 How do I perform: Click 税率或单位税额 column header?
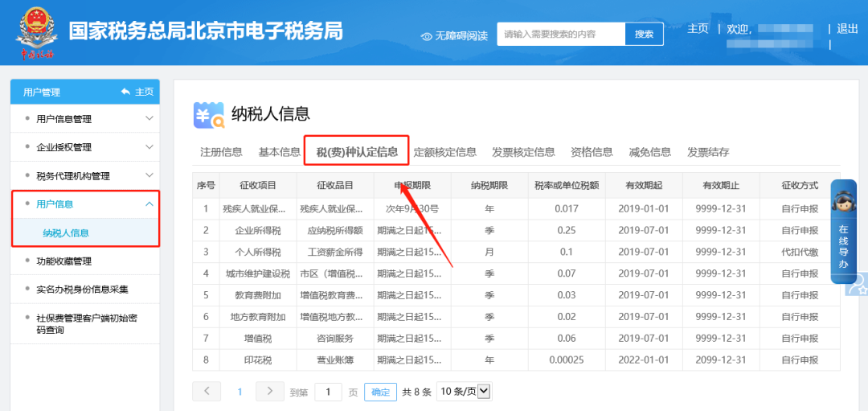[x=567, y=186]
